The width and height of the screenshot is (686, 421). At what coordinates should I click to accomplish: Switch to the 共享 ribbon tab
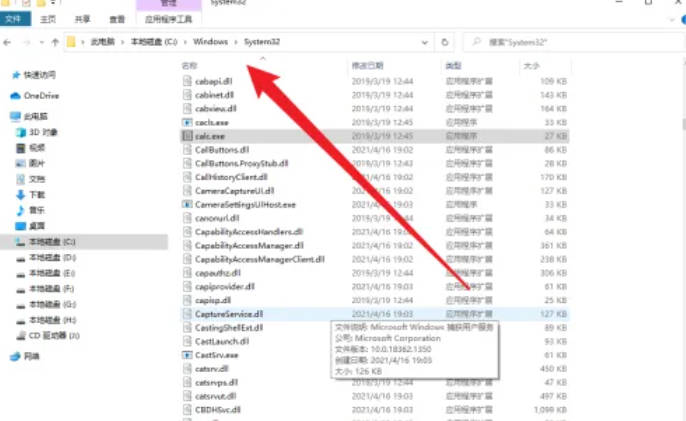coord(82,19)
